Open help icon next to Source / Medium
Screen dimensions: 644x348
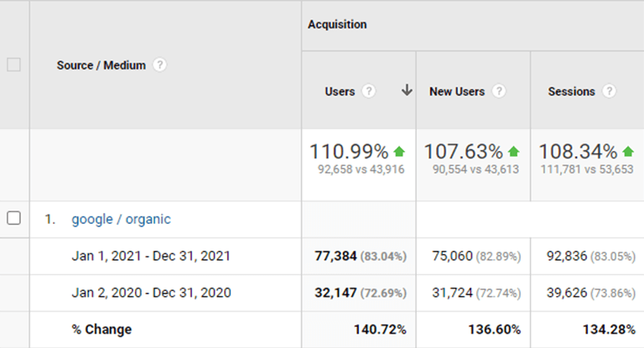tap(160, 65)
